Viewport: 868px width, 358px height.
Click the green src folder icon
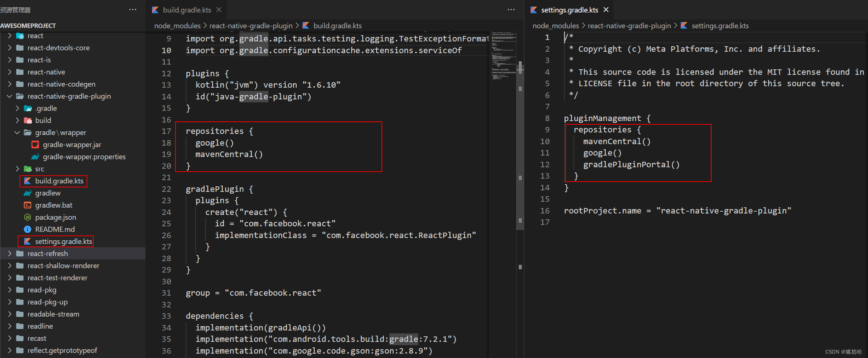coord(27,169)
